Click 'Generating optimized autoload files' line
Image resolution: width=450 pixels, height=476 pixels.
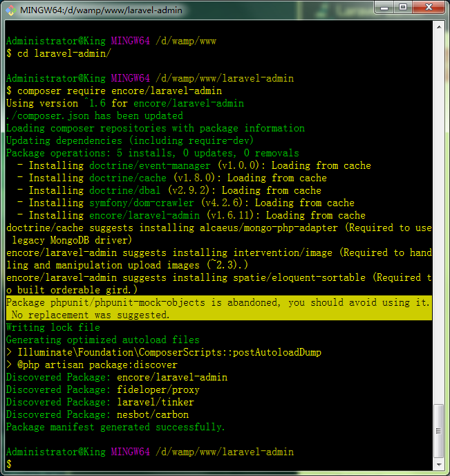103,340
